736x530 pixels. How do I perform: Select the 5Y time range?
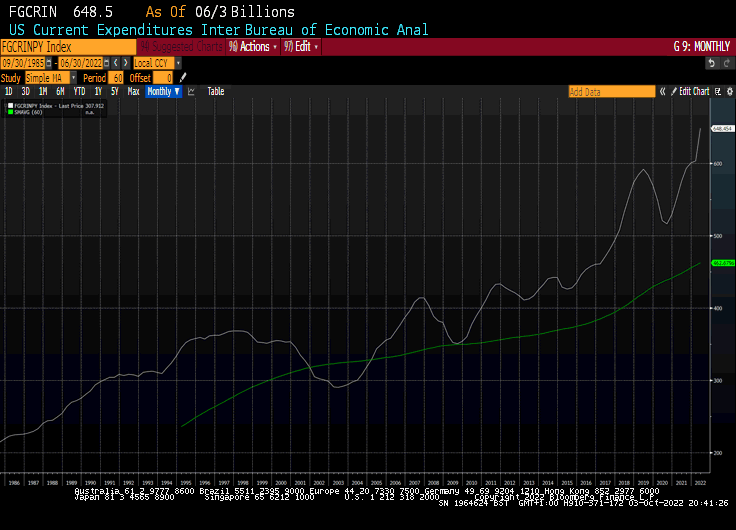(114, 91)
